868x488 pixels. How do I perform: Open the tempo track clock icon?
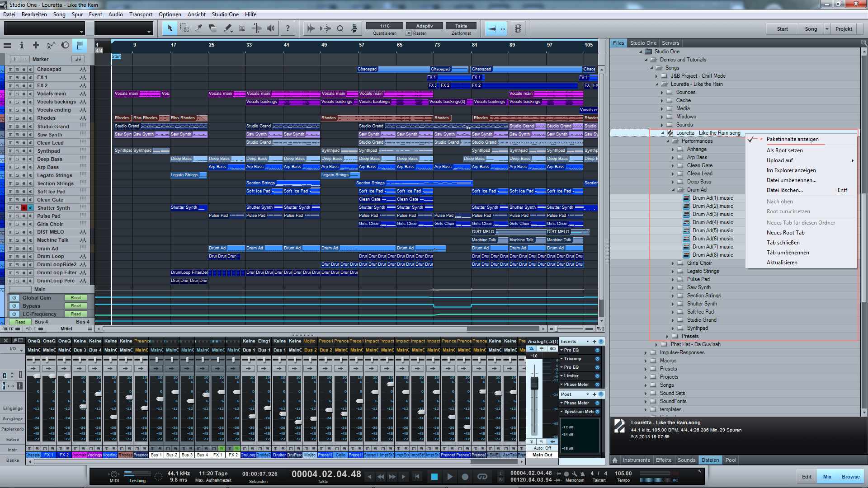[x=65, y=45]
